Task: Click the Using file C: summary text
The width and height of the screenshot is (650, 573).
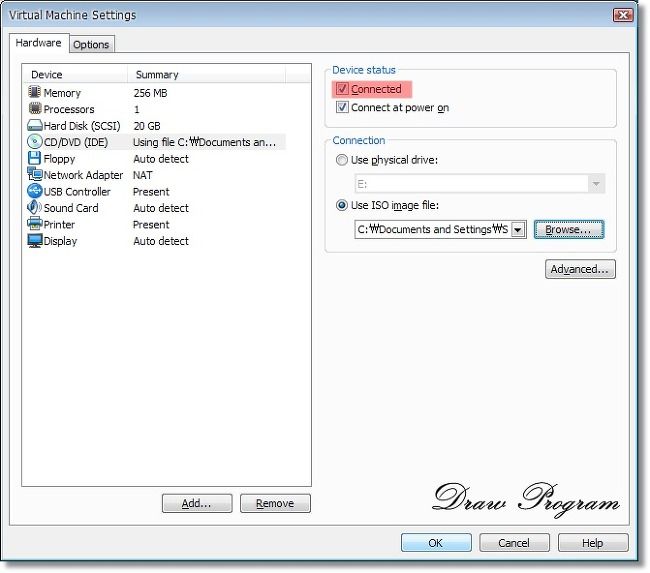Action: [x=204, y=142]
